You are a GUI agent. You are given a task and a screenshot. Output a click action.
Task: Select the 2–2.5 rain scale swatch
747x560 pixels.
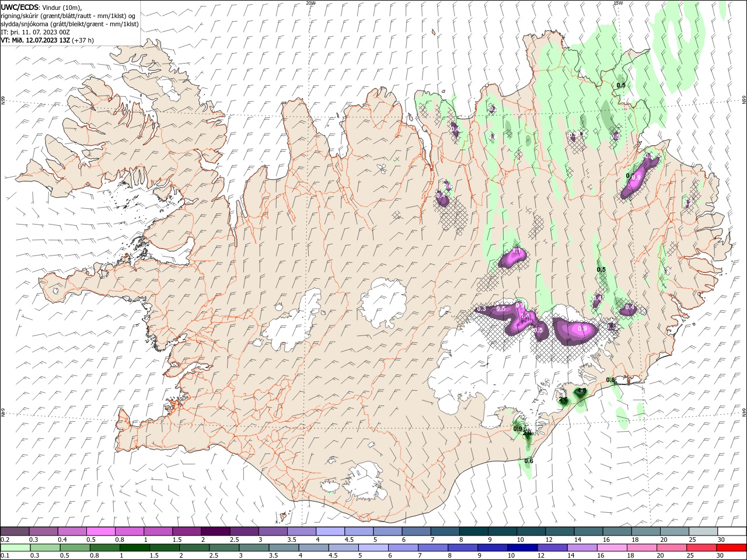tap(194, 548)
